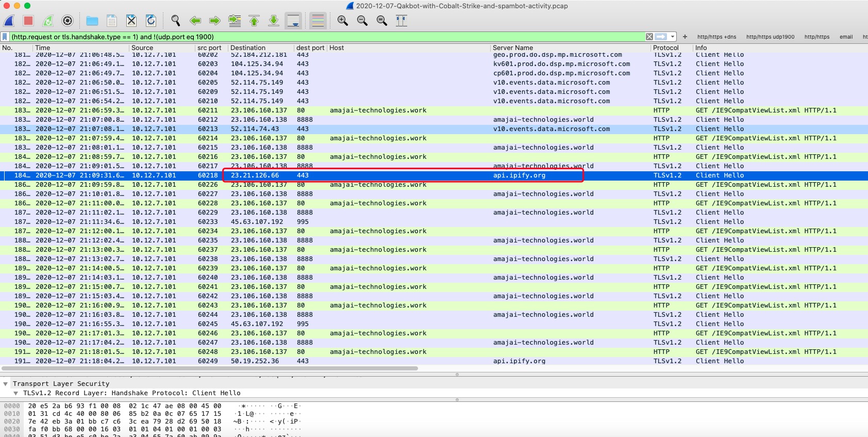This screenshot has width=868, height=437.
Task: Sort by the No. column header
Action: pyautogui.click(x=16, y=48)
